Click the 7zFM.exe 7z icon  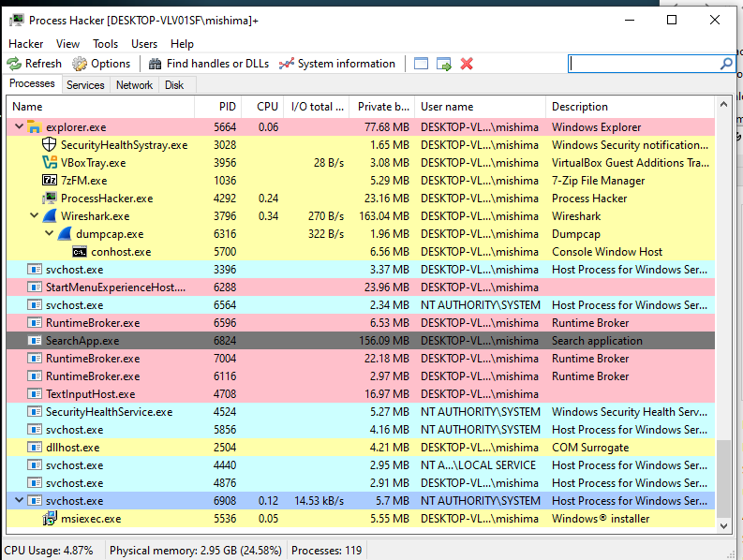click(x=50, y=181)
